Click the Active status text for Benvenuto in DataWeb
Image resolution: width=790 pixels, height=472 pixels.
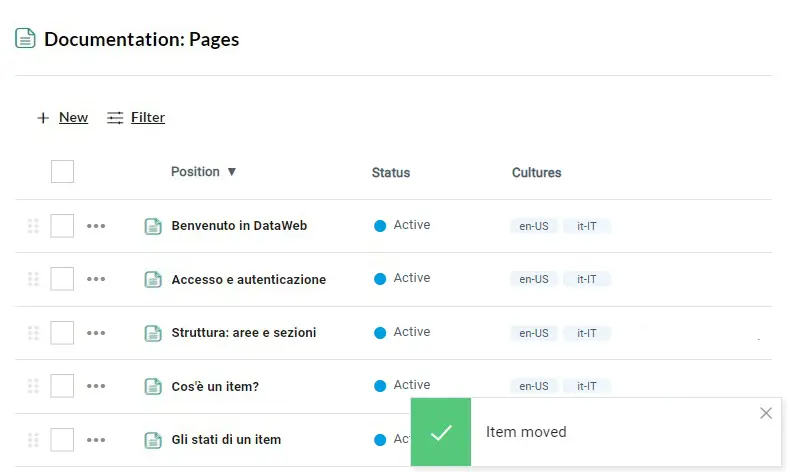[x=412, y=225]
